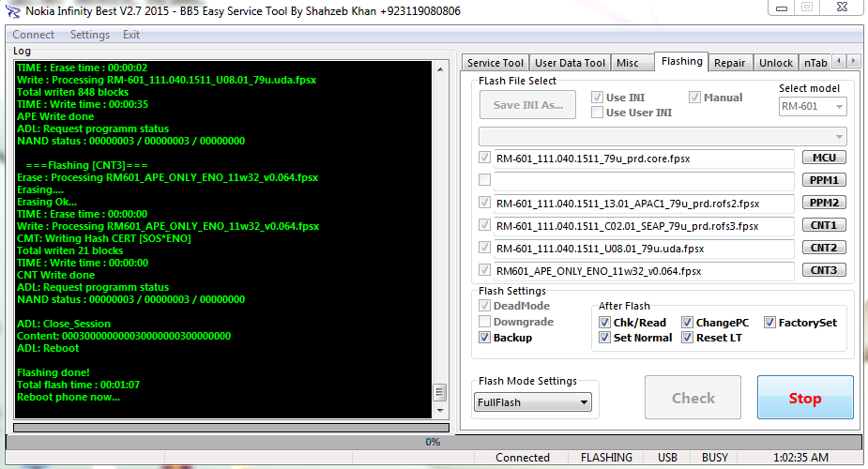Click the app icon in the title bar
868x469 pixels.
click(12, 10)
